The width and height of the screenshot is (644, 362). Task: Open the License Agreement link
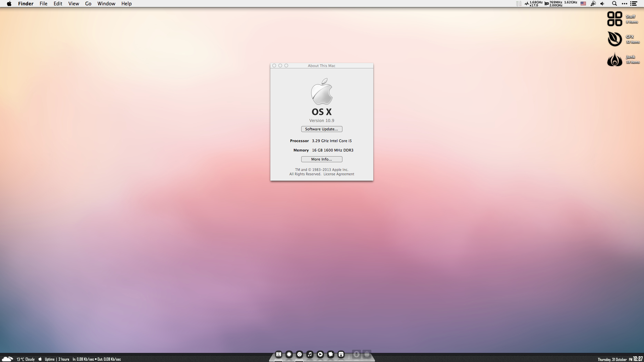(x=339, y=174)
